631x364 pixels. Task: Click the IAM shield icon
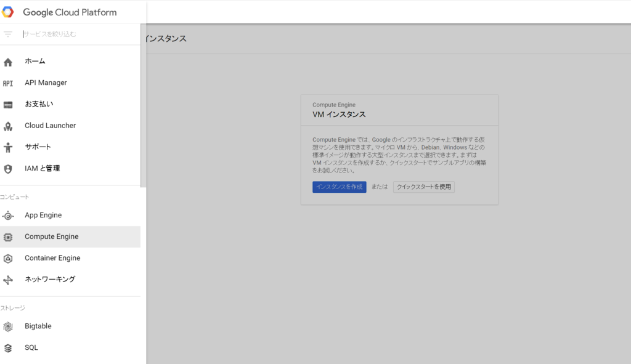click(7, 169)
